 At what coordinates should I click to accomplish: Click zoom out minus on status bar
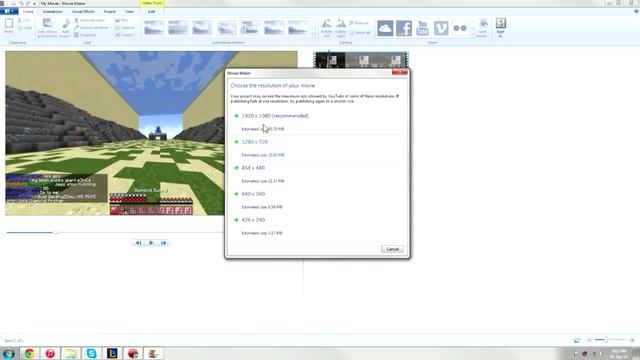[x=589, y=340]
